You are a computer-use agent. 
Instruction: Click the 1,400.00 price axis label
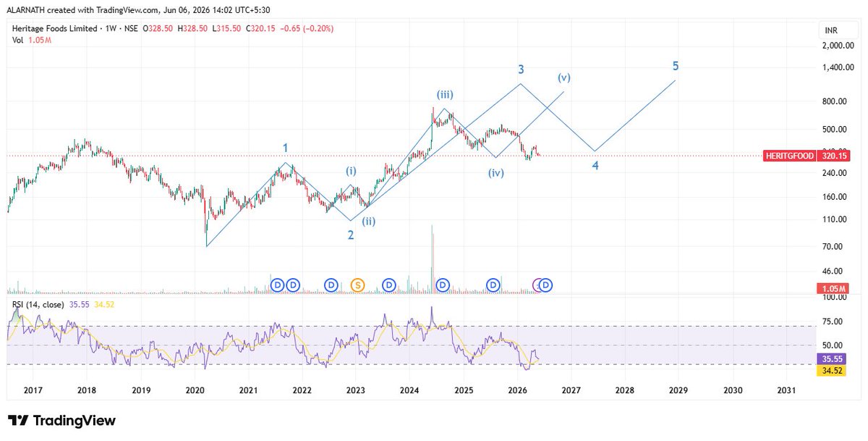coord(838,67)
